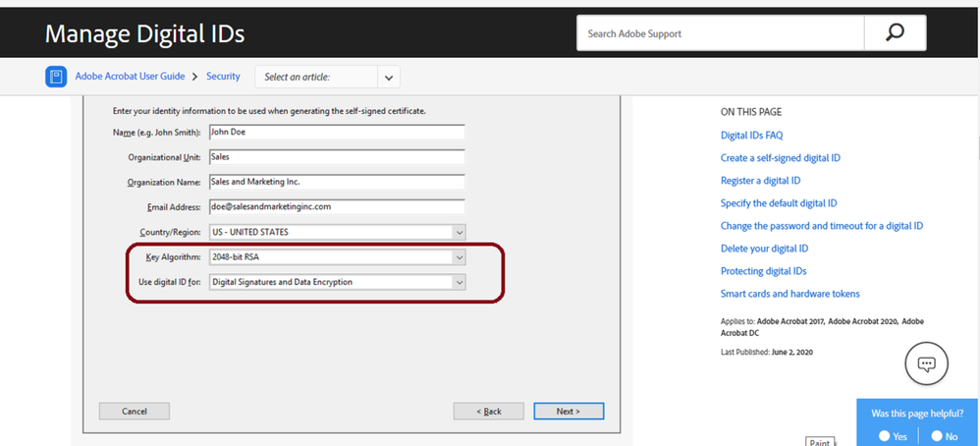The image size is (980, 446).
Task: Open the chat feedback bubble icon
Action: 925,363
